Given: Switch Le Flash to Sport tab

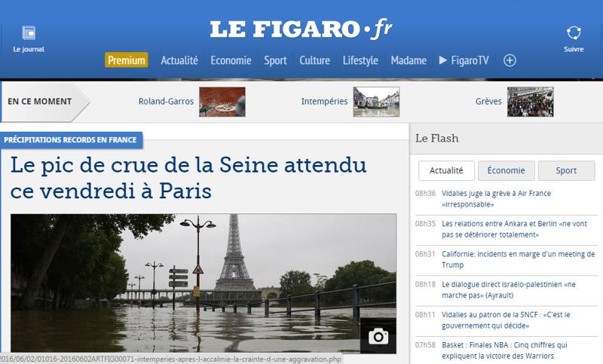Looking at the screenshot, I should point(566,170).
